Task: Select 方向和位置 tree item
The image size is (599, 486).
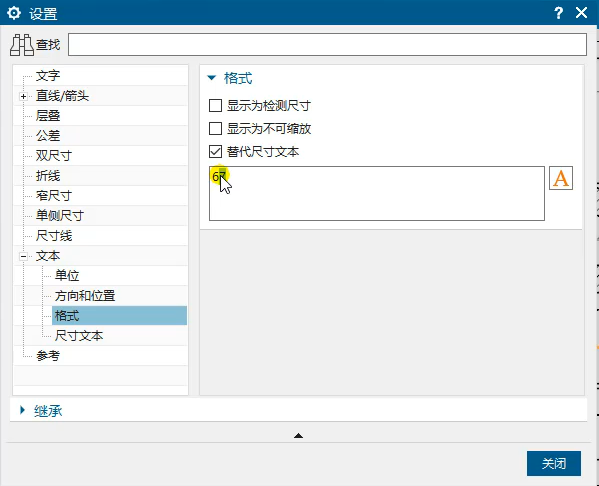Action: (85, 296)
